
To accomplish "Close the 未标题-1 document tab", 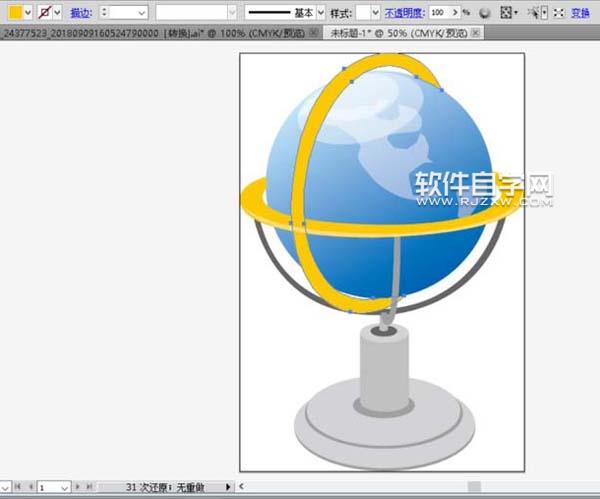I will [475, 33].
